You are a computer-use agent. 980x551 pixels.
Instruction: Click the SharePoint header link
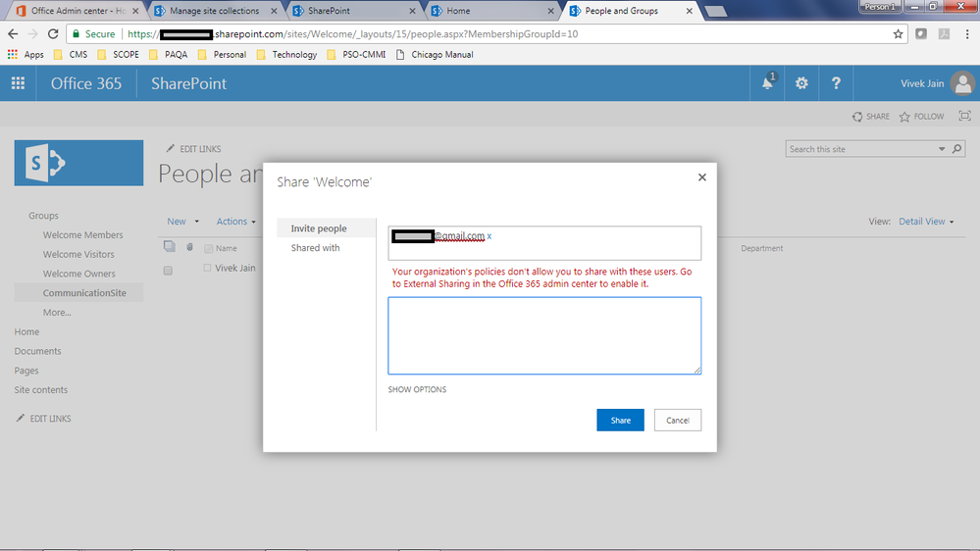pyautogui.click(x=188, y=83)
